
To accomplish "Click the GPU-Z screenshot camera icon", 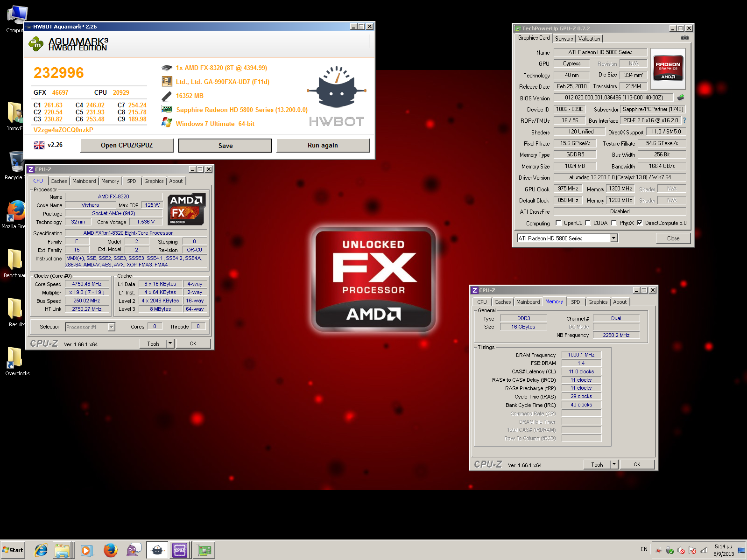I will pyautogui.click(x=684, y=38).
